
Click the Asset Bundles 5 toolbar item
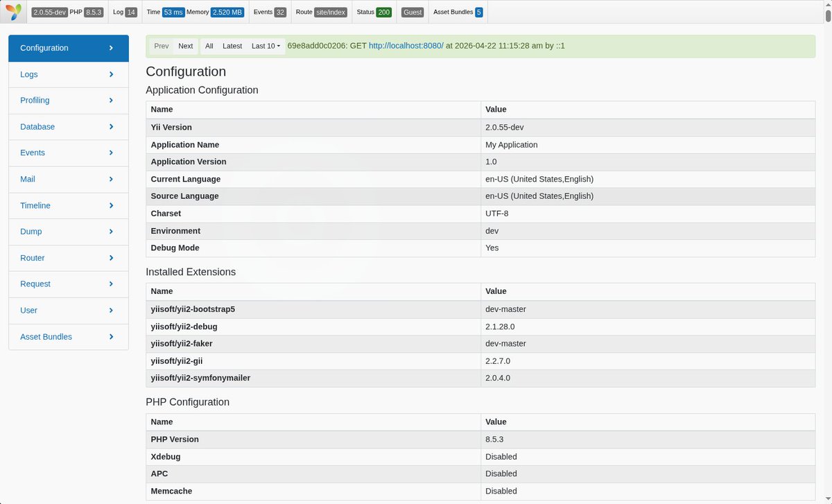[x=458, y=12]
